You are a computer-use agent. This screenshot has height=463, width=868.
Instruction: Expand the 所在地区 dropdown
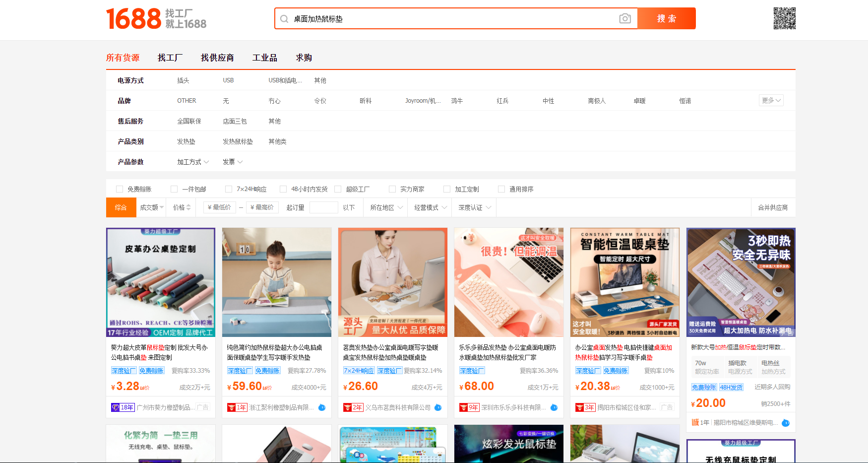tap(386, 207)
